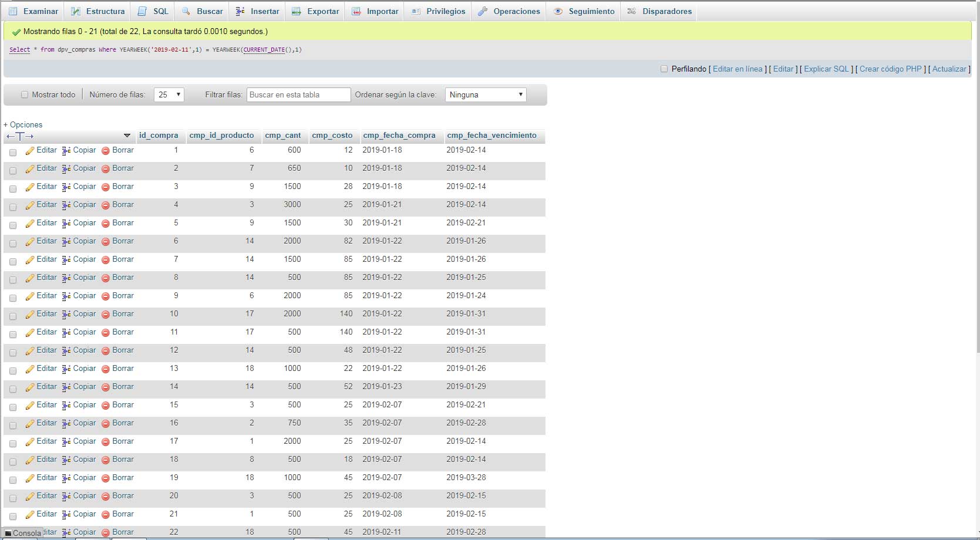
Task: Select checkbox for row id_compra 4
Action: (x=13, y=207)
